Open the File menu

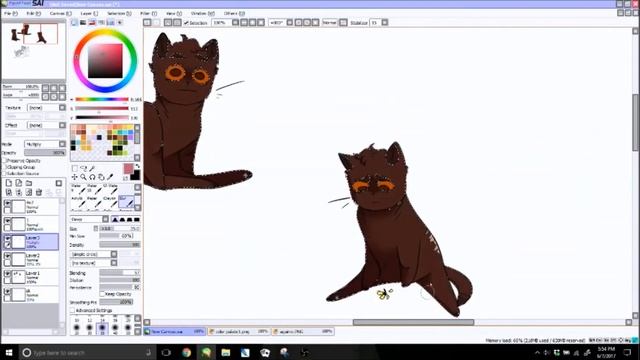[11, 13]
